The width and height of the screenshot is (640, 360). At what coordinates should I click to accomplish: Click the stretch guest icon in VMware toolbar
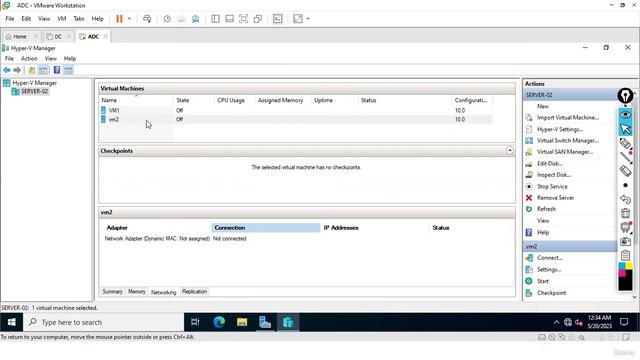click(298, 19)
